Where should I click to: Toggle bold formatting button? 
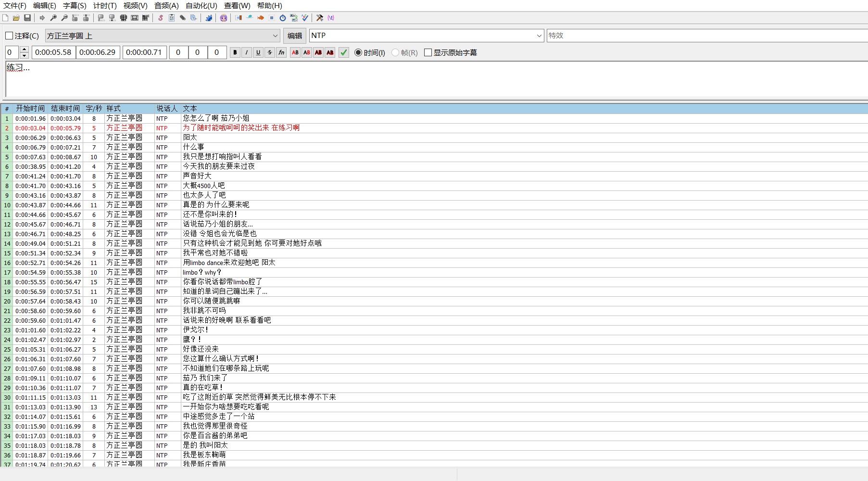coord(235,52)
